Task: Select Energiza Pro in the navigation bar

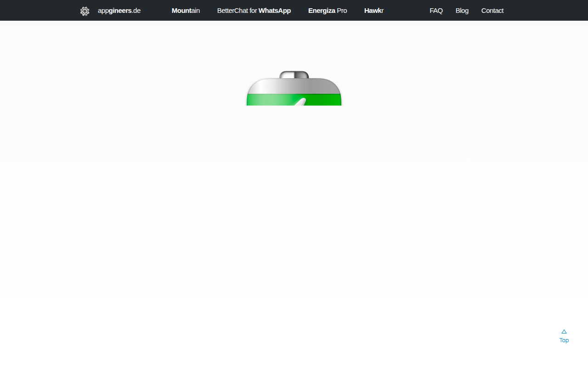Action: pyautogui.click(x=328, y=11)
